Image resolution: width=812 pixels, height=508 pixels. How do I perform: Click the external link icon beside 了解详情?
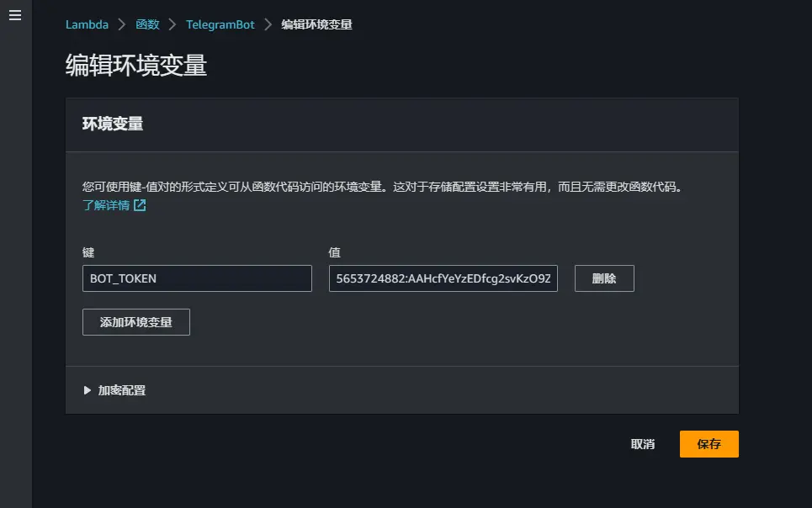click(140, 205)
